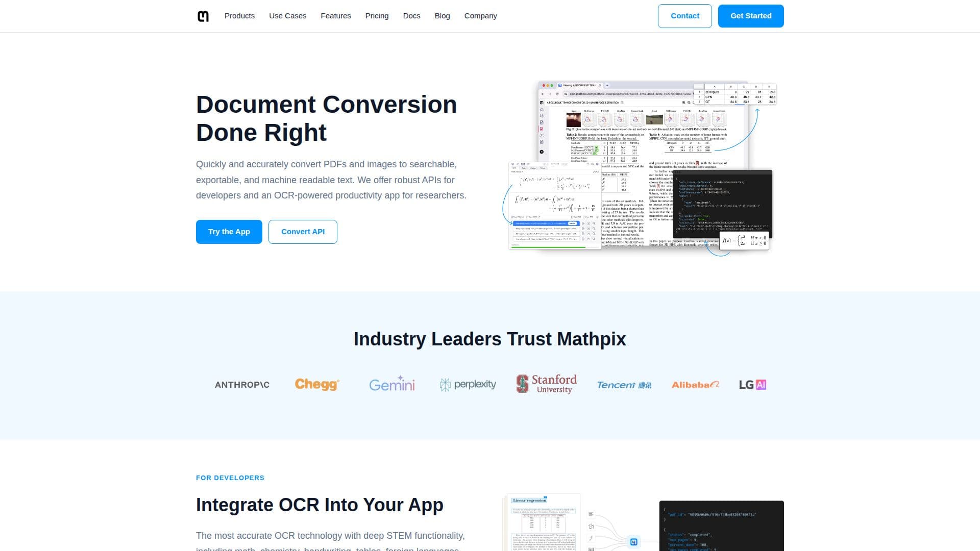This screenshot has height=551, width=980.
Task: Click the Linear regression document illustration
Action: click(x=542, y=522)
